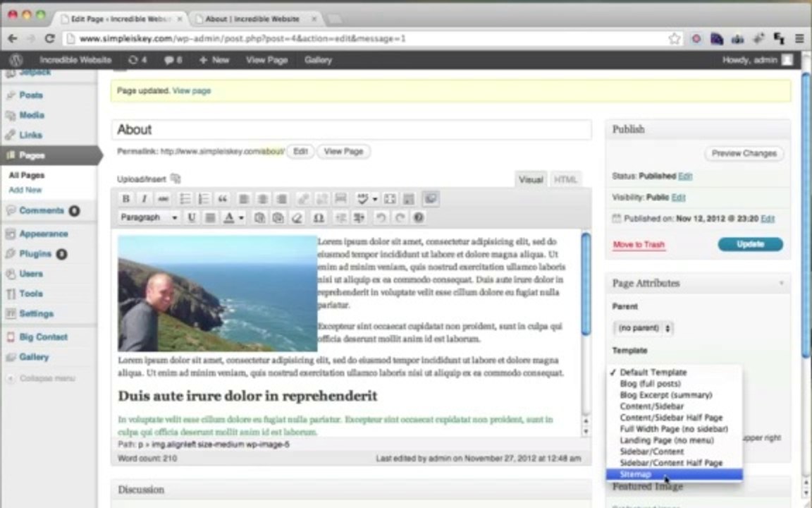Align text left in the editor
812x508 pixels.
[244, 198]
